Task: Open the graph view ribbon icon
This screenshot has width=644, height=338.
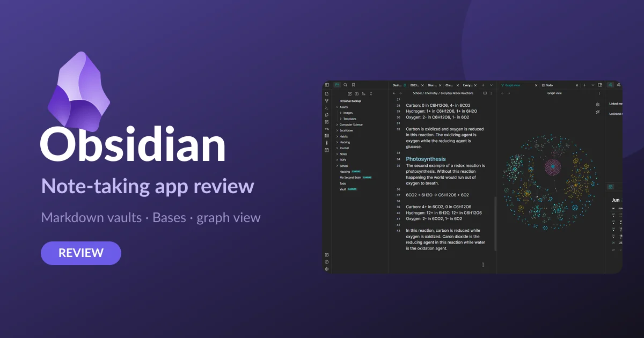Action: (327, 101)
